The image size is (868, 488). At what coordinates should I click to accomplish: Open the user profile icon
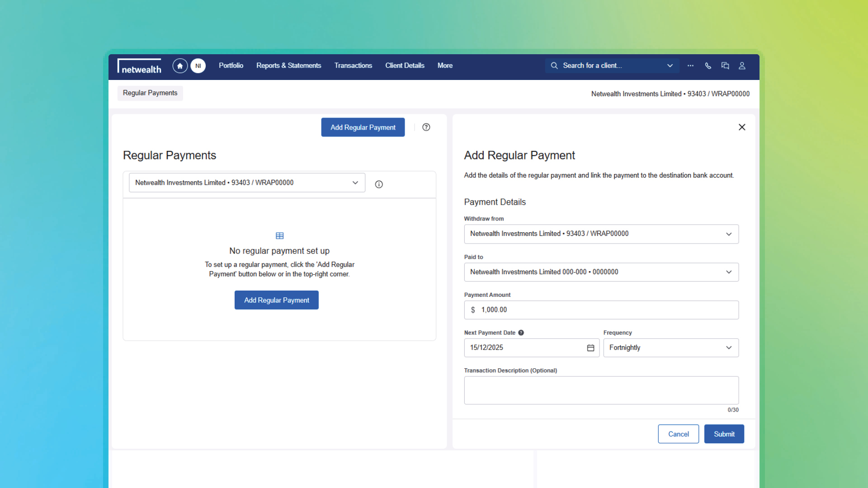[x=742, y=66]
